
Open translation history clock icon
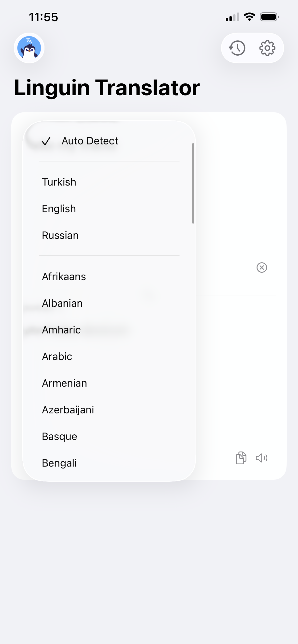click(x=237, y=48)
